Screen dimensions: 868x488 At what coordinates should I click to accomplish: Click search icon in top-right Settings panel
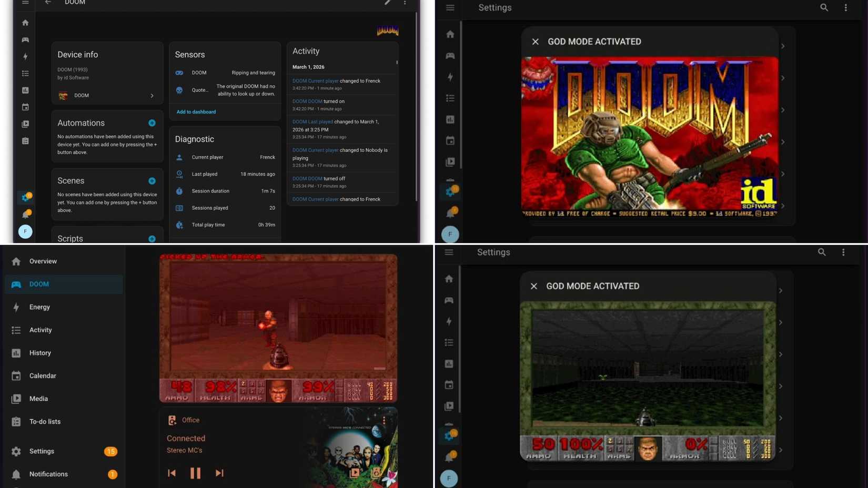[x=824, y=7]
